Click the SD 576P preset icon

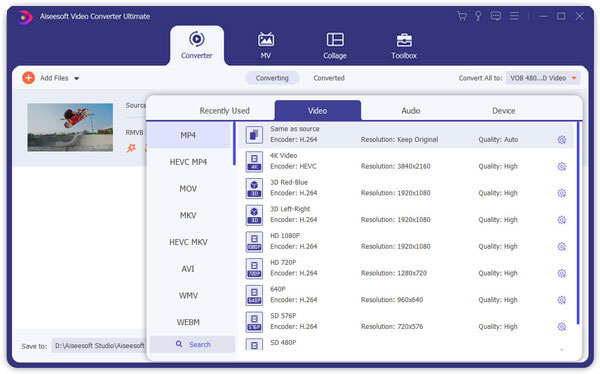pyautogui.click(x=254, y=322)
